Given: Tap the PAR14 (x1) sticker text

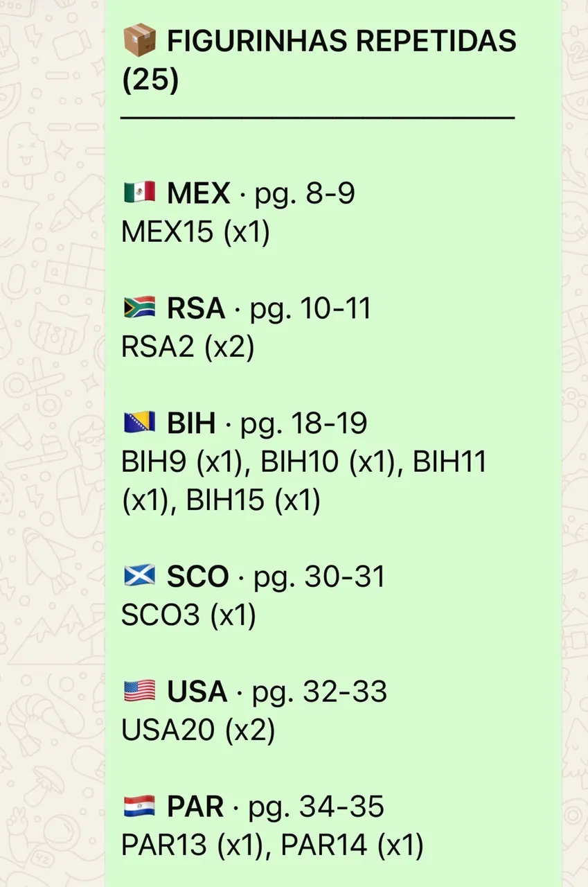Looking at the screenshot, I should pos(352,845).
